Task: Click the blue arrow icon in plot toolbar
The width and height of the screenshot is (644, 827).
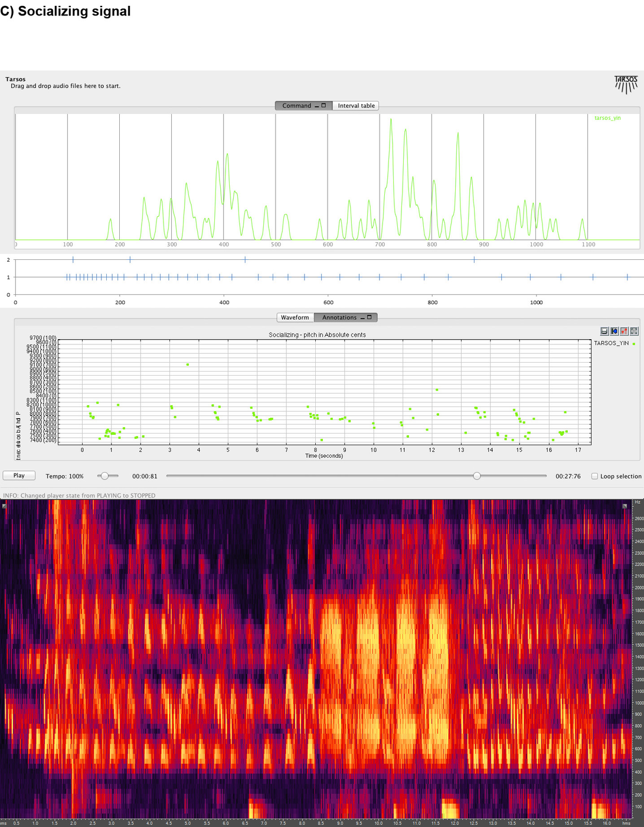Action: point(614,331)
